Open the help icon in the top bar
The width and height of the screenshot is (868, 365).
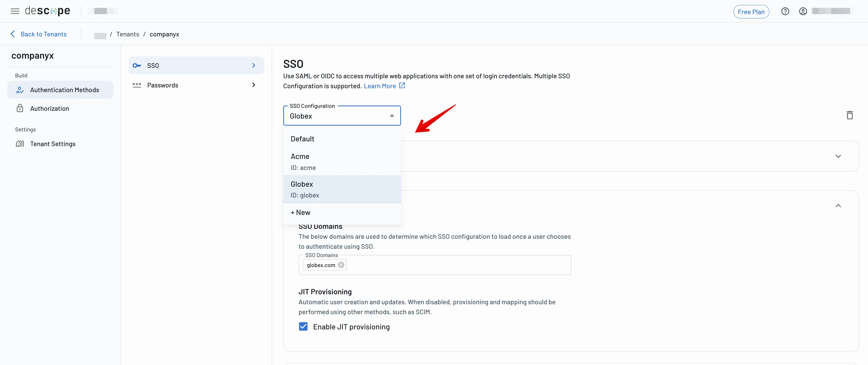click(x=786, y=11)
